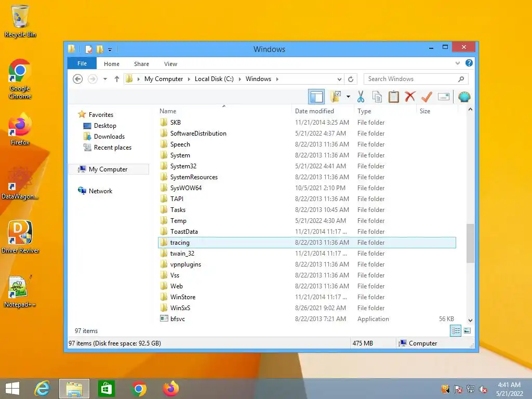Click the vertical scrollbar thumb

point(470,243)
